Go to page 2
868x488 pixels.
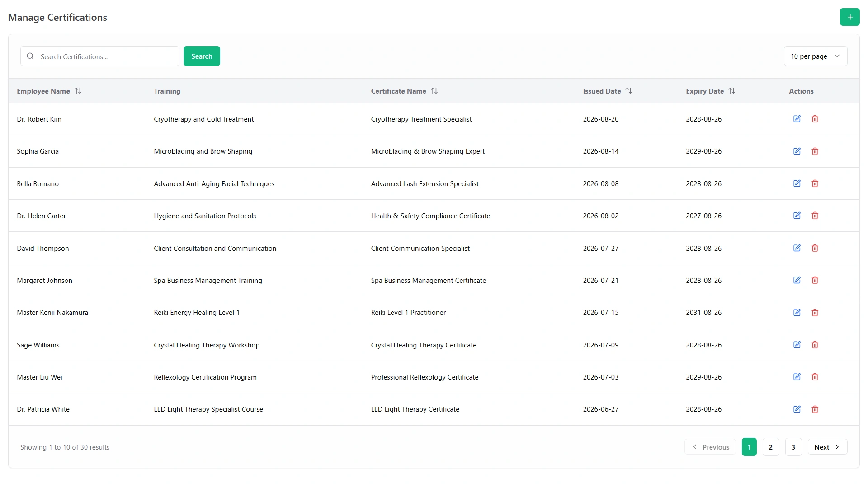[x=771, y=447]
